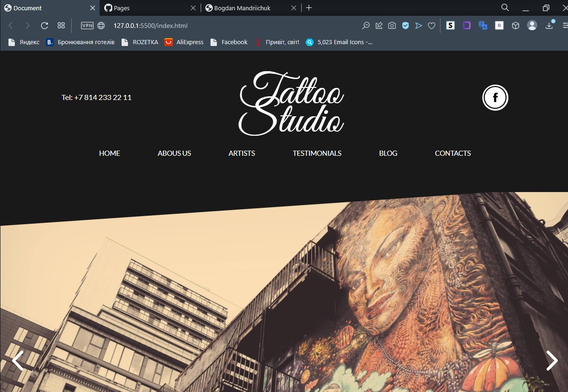Reload the page

pyautogui.click(x=45, y=26)
